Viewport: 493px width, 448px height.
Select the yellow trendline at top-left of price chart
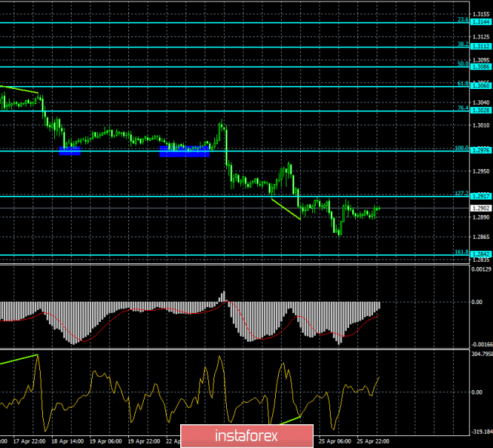20,90
